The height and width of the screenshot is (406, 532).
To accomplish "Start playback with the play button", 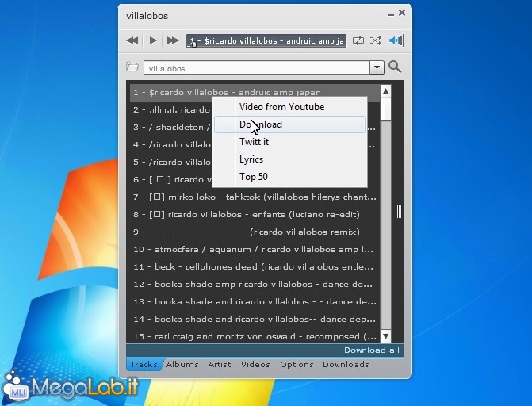I will pos(153,40).
